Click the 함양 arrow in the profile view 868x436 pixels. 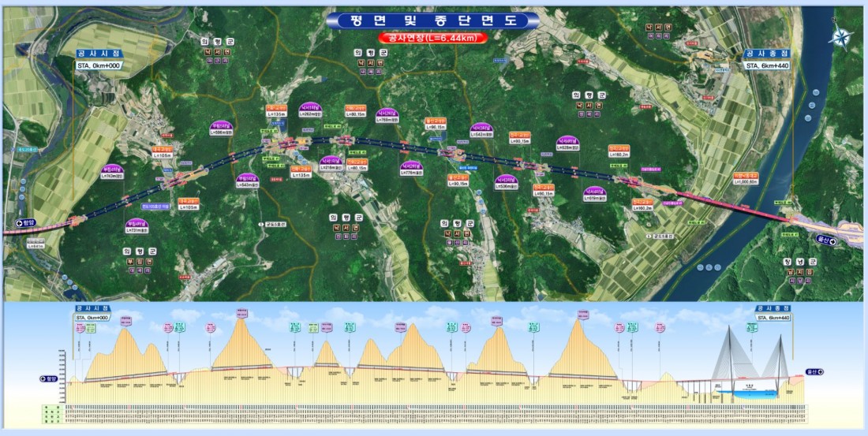click(x=49, y=378)
